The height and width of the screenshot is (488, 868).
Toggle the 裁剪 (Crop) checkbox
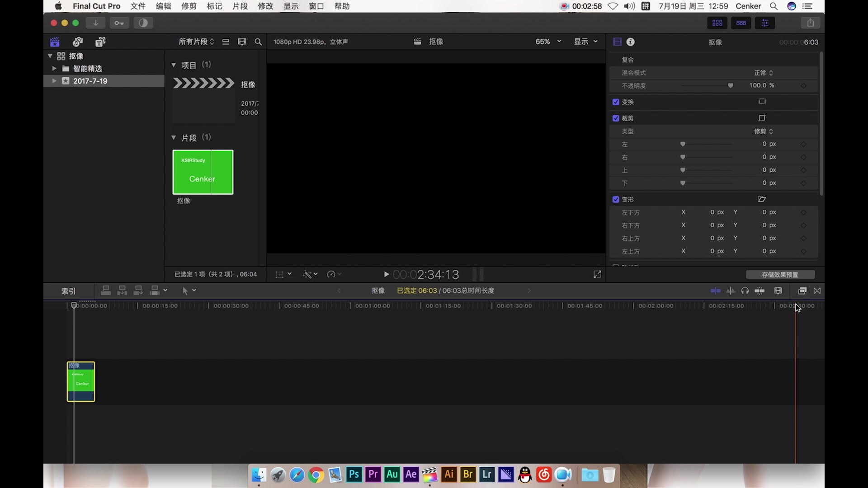pos(615,118)
